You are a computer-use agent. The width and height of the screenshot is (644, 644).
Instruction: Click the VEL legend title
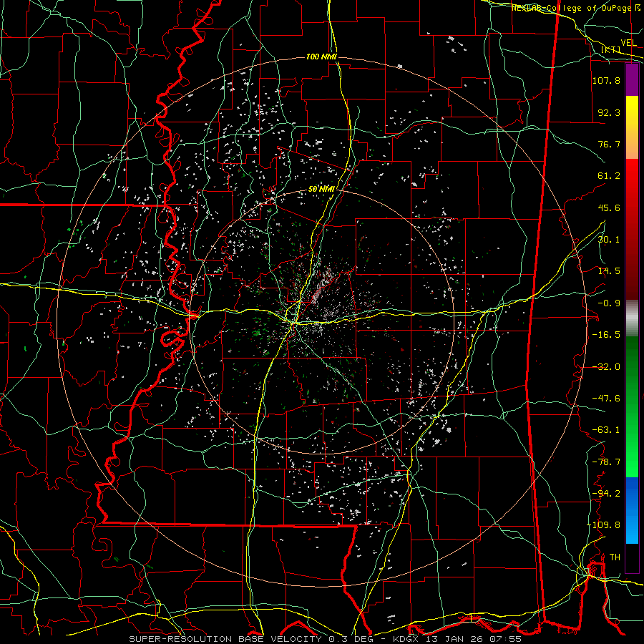(628, 43)
